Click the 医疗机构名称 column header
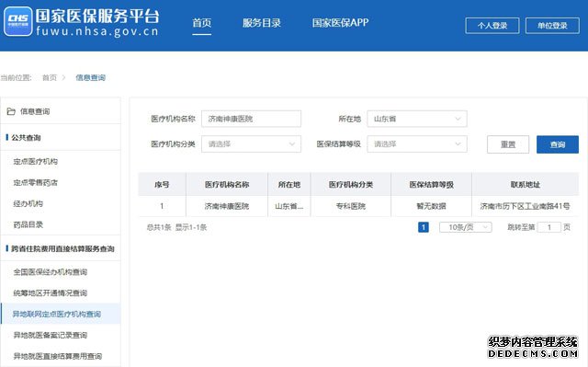The height and width of the screenshot is (367, 588). [227, 185]
